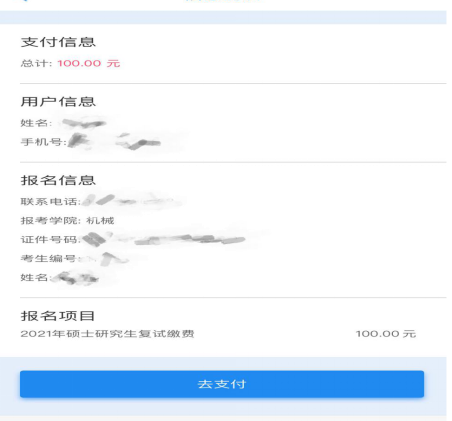Click the 姓名 label under 报名信息

click(36, 278)
